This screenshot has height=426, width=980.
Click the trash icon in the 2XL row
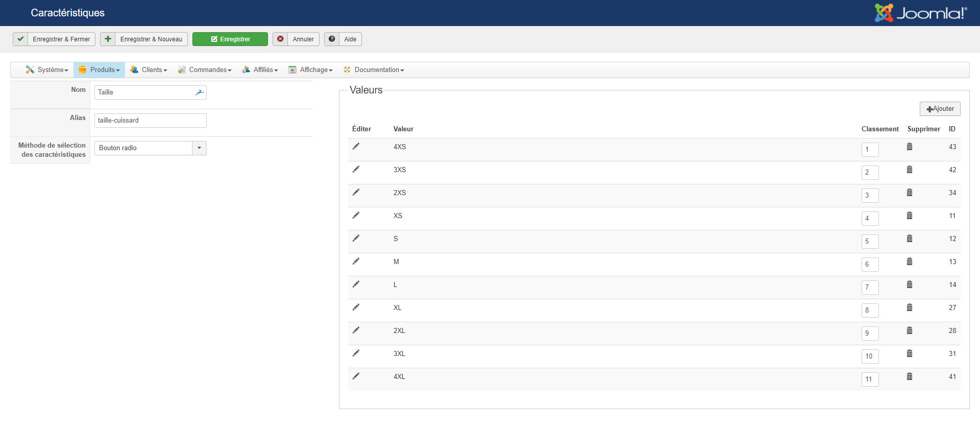(910, 330)
